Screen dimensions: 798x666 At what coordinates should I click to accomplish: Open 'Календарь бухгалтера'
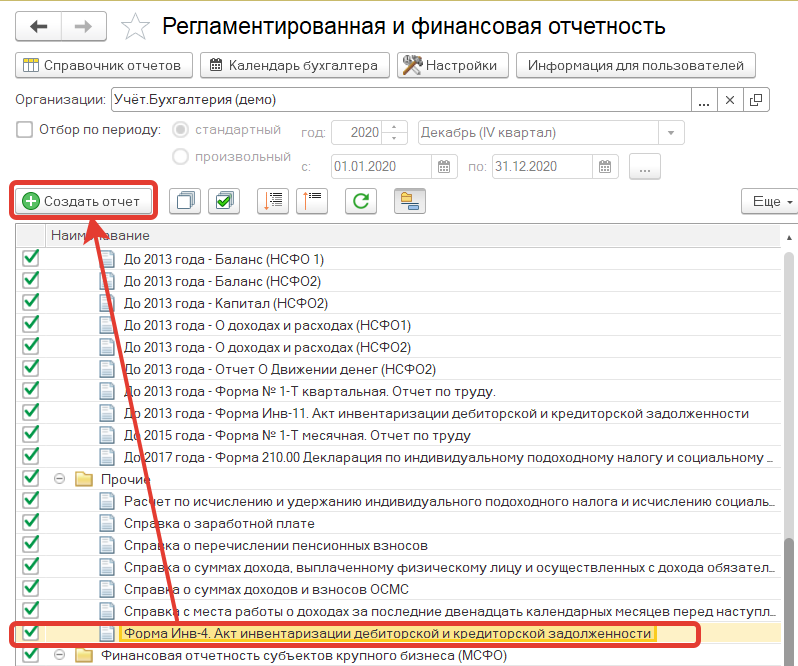tap(294, 66)
